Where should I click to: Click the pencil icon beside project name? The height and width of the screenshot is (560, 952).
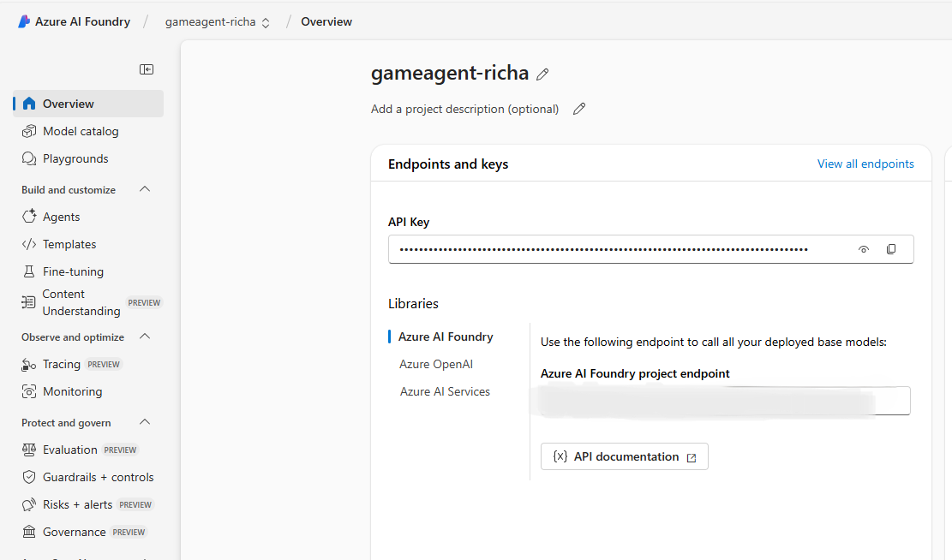pyautogui.click(x=542, y=74)
